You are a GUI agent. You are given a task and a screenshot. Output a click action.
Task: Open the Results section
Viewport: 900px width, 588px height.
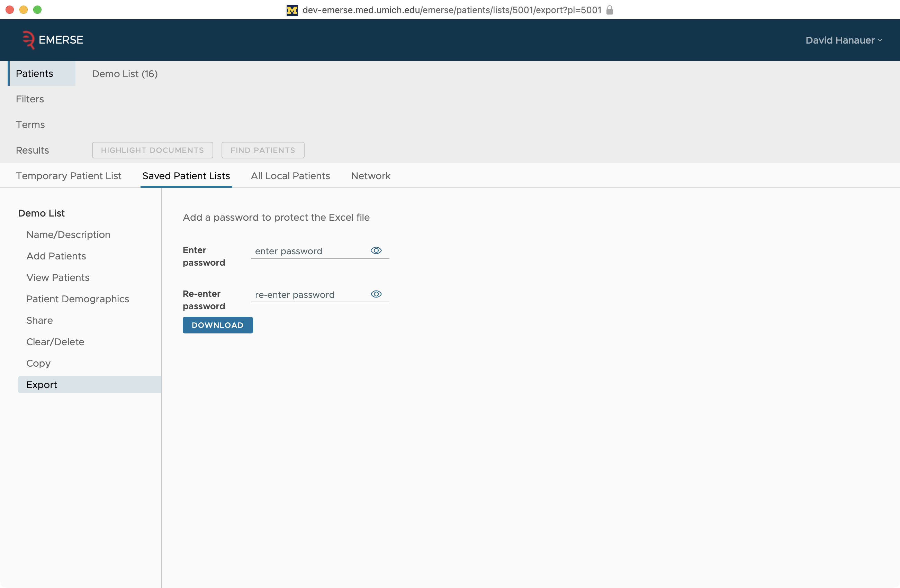pos(33,150)
